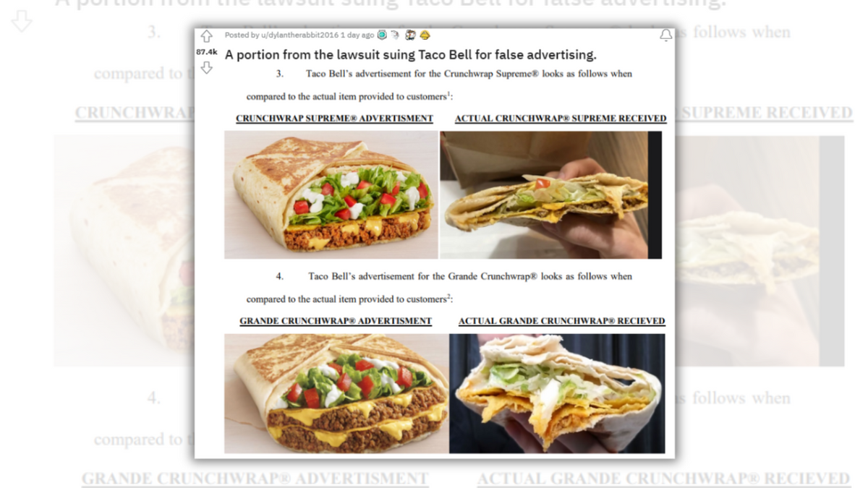Open the user profile u/dylantherabbit2016
The height and width of the screenshot is (488, 868).
click(x=302, y=35)
